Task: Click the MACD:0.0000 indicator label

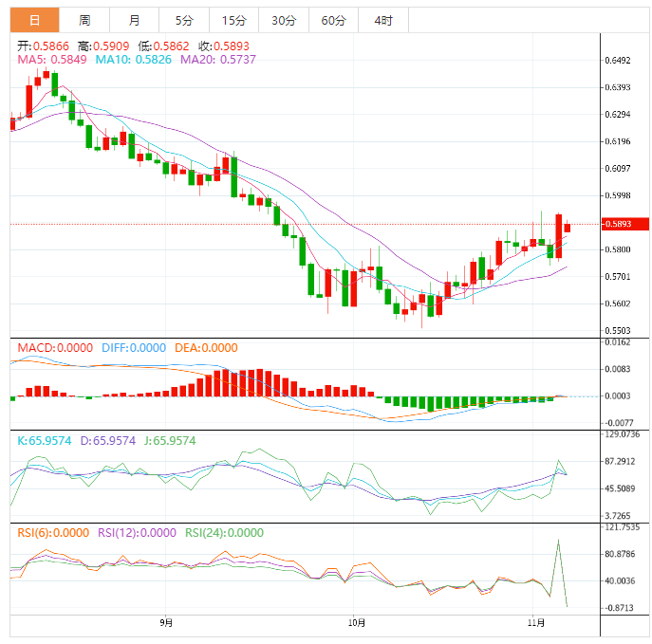Action: click(55, 348)
